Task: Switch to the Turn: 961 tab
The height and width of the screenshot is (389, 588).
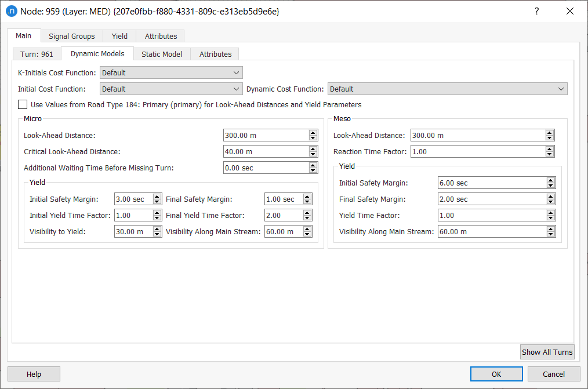Action: pos(37,53)
